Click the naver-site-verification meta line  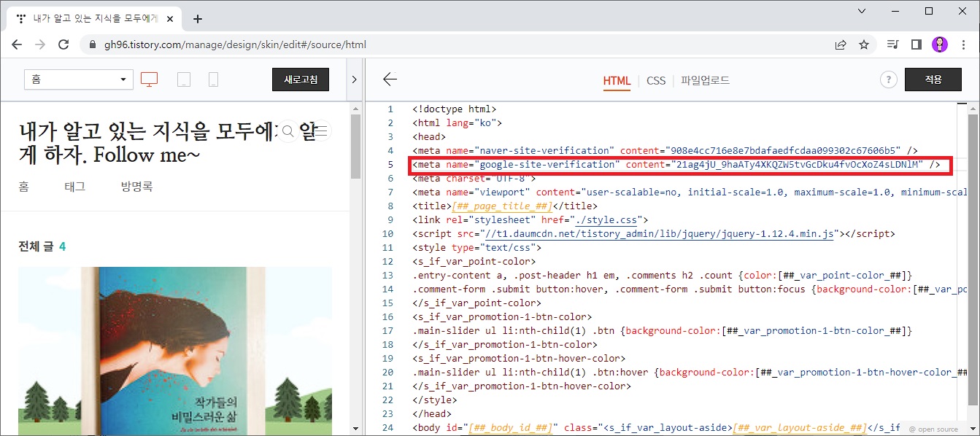tap(665, 150)
